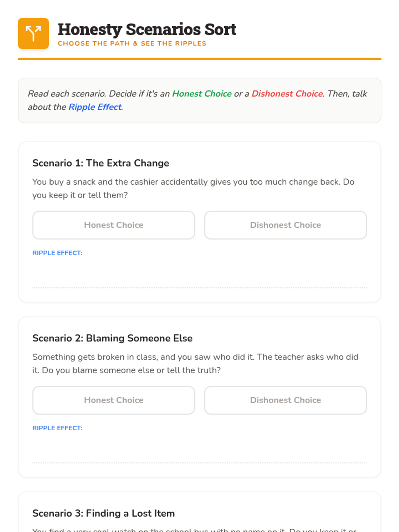Choose Dishonest Choice for Blaming Someone Else scenario
This screenshot has height=532, width=399.
pyautogui.click(x=285, y=400)
